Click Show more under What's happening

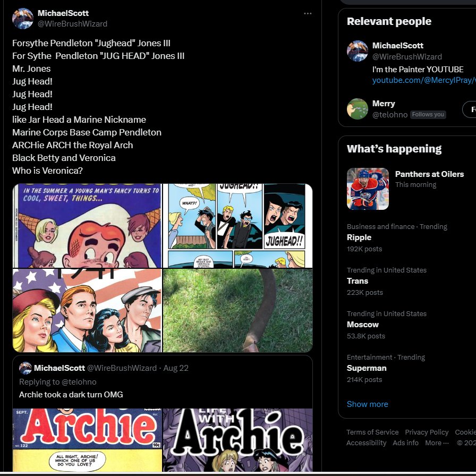pos(367,404)
